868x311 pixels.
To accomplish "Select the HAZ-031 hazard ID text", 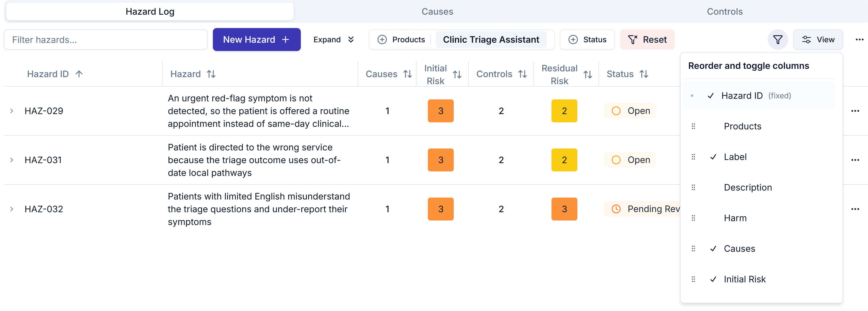I will (x=43, y=160).
